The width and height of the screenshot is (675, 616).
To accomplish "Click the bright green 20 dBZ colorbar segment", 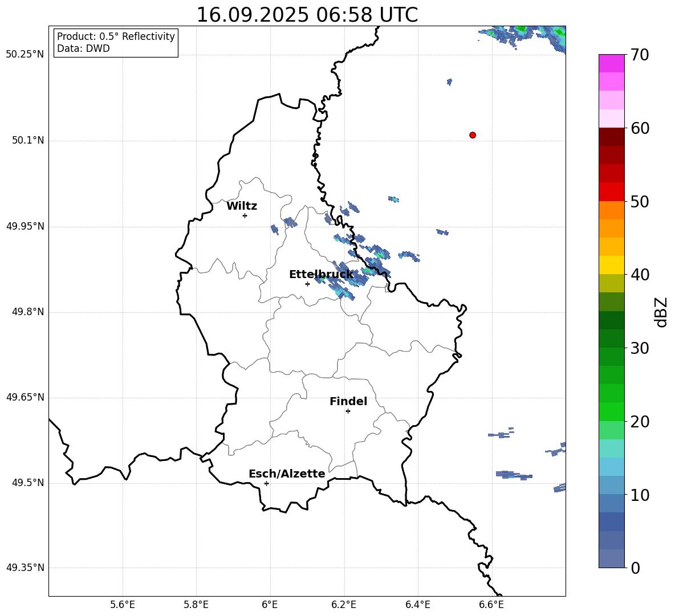I will coord(611,411).
